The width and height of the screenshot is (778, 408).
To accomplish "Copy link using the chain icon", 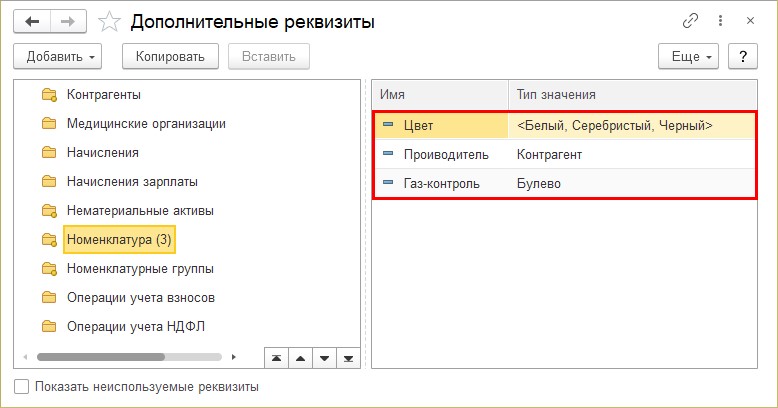I will point(690,20).
